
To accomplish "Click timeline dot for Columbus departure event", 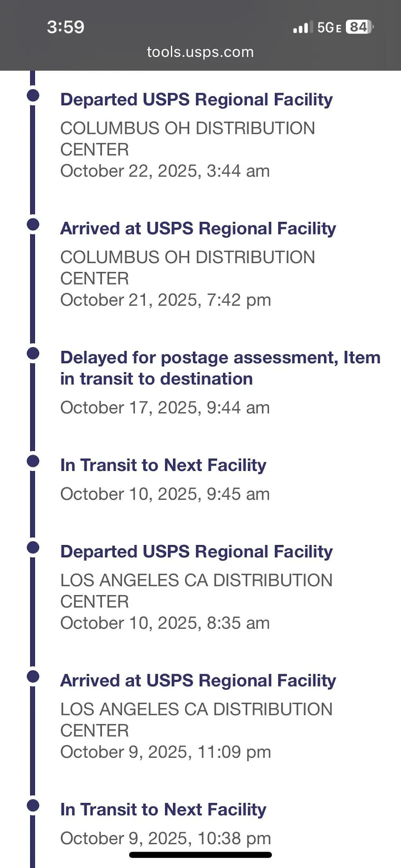I will pyautogui.click(x=33, y=95).
